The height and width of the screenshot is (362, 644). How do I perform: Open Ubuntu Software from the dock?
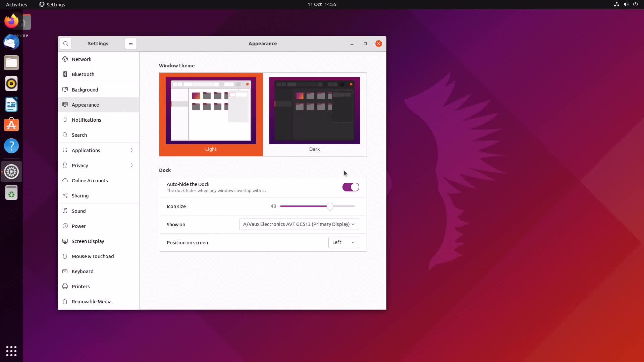point(11,125)
